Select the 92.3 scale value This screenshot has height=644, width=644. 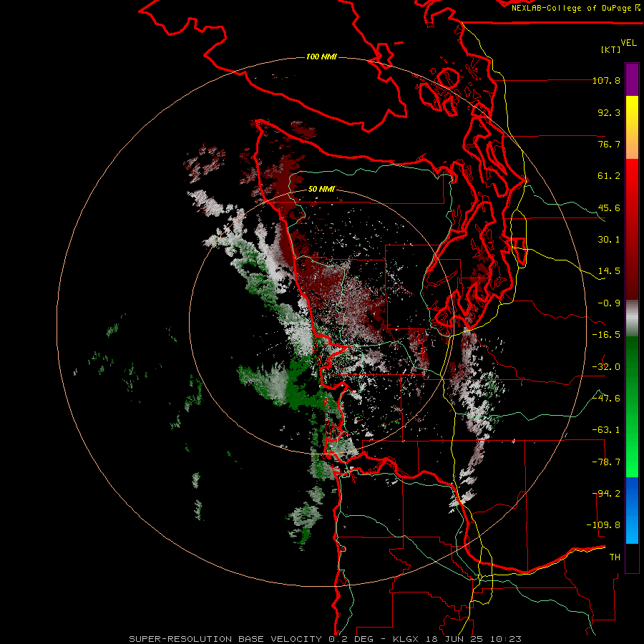(609, 112)
